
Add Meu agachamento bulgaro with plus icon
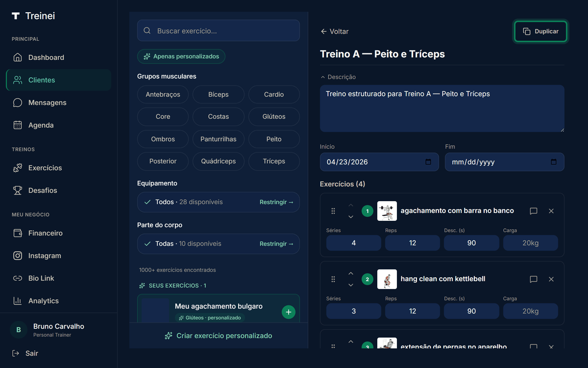(x=289, y=312)
